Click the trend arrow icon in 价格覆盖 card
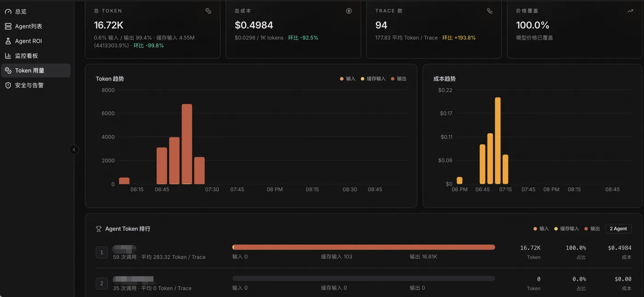 (x=630, y=11)
